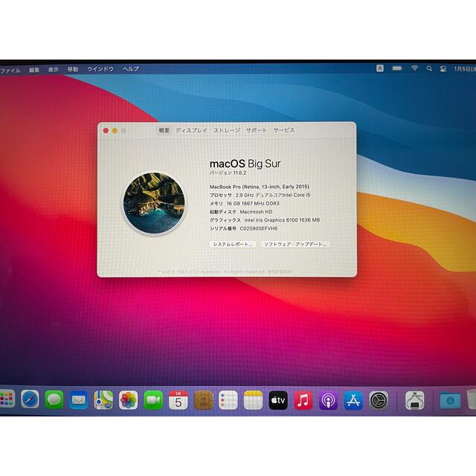
Task: Open FaceTime from the Dock
Action: click(153, 400)
